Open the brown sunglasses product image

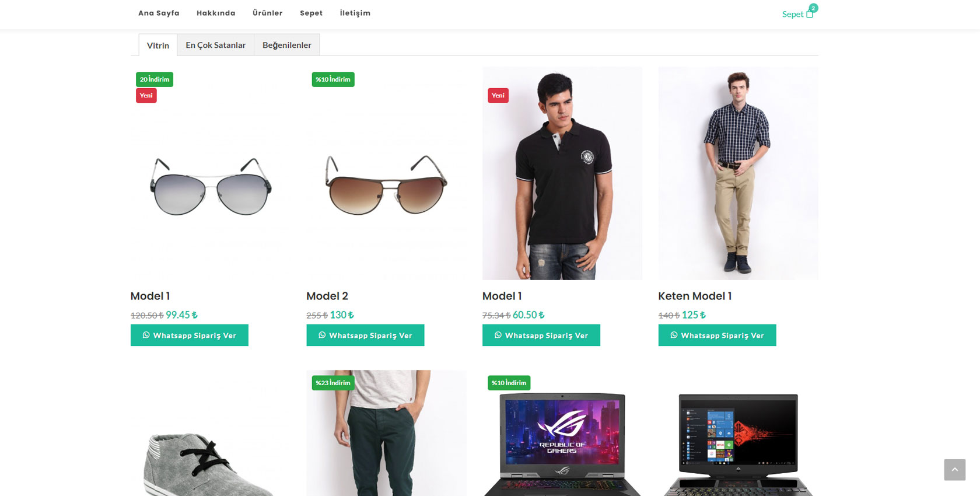(x=386, y=173)
